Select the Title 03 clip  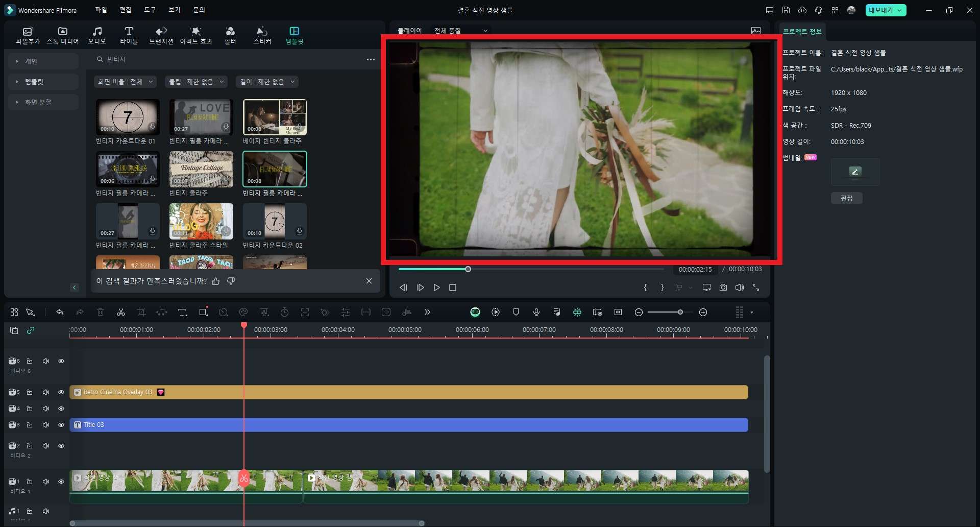[409, 425]
